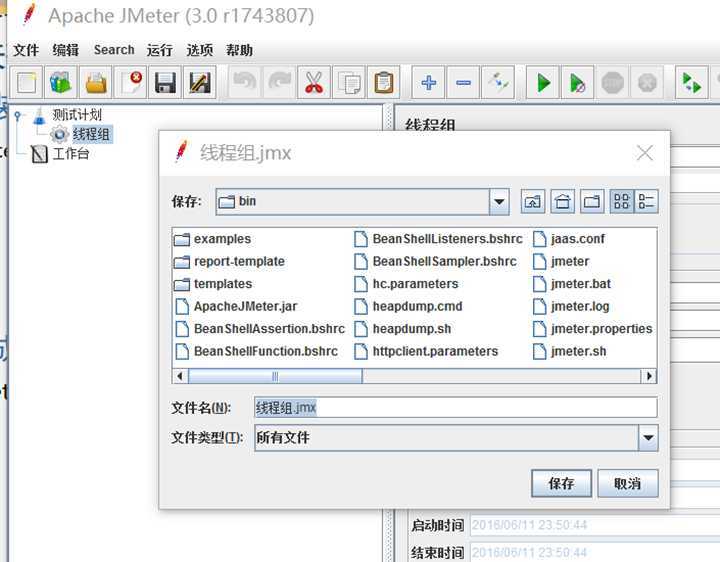Click the Redo arrow toolbar icon

pyautogui.click(x=279, y=83)
